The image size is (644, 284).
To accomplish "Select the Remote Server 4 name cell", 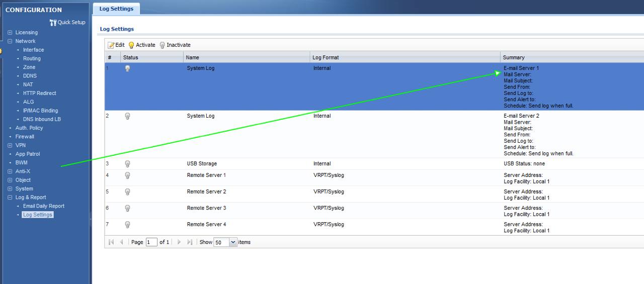I will 206,225.
